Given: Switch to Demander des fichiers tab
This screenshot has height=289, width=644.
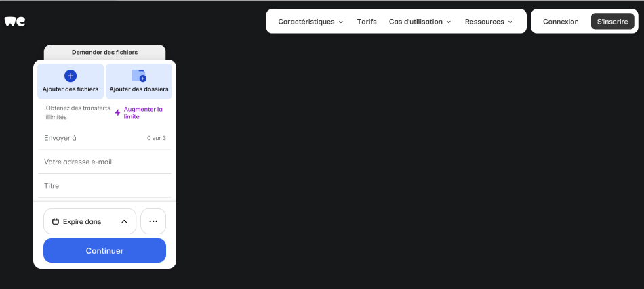Looking at the screenshot, I should click(104, 53).
